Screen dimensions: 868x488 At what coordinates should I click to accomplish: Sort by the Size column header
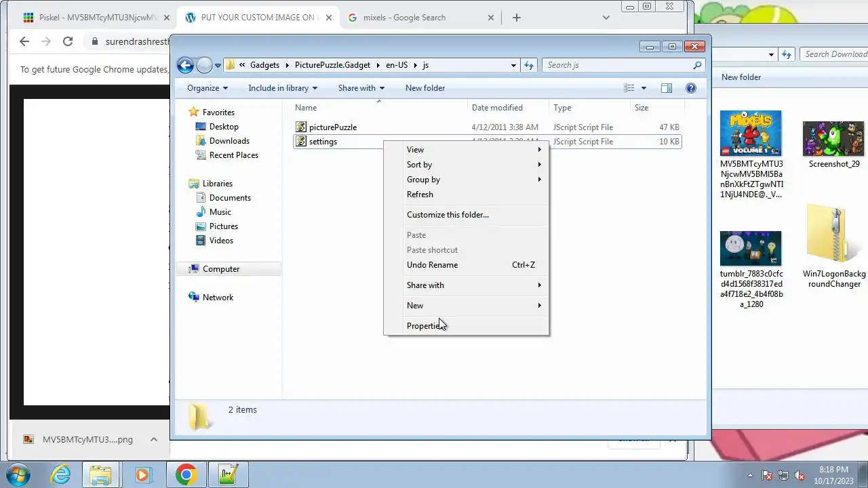click(656, 108)
